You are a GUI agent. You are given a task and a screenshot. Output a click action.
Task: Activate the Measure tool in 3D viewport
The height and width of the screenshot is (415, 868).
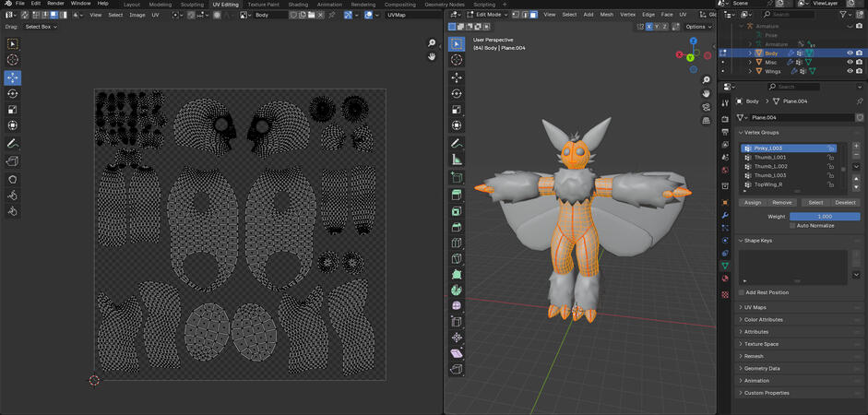457,160
